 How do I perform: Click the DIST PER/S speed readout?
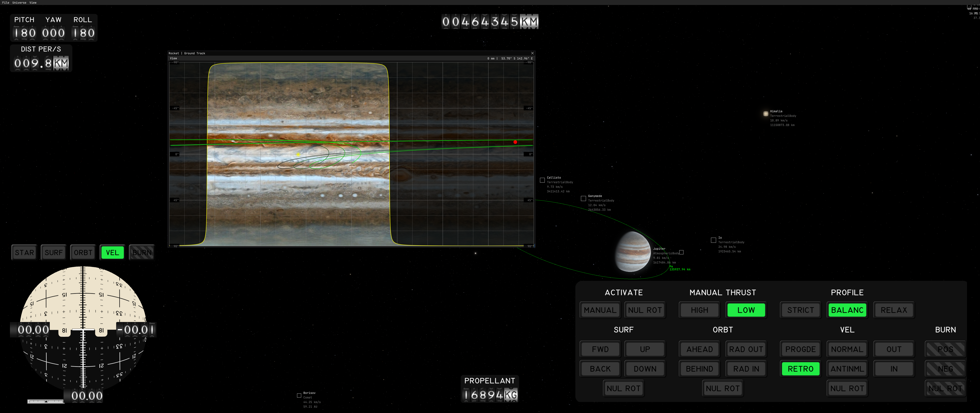[42, 63]
